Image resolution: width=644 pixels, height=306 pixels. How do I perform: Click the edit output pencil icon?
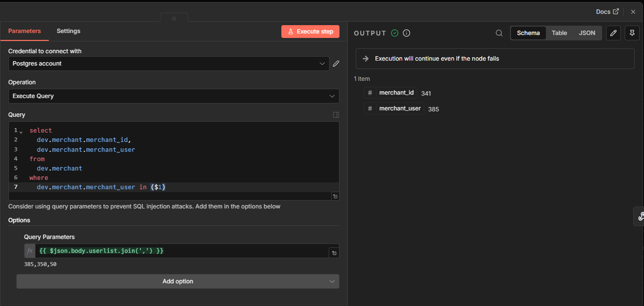point(613,33)
